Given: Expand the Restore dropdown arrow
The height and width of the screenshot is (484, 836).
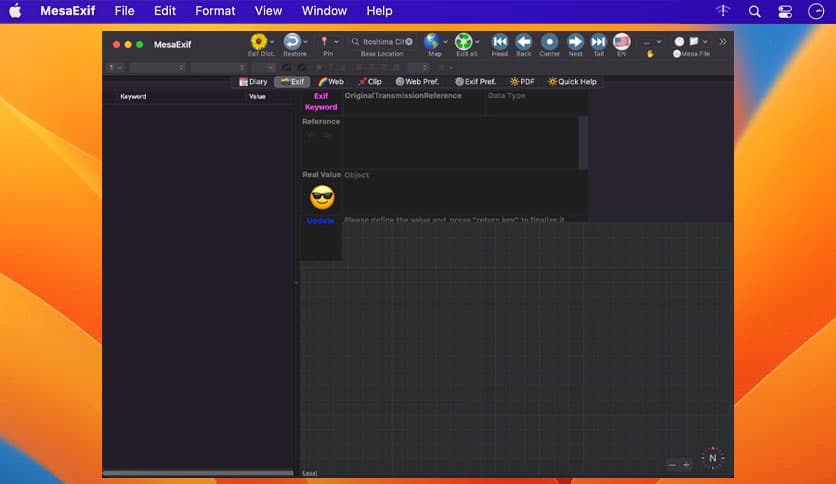Looking at the screenshot, I should pyautogui.click(x=306, y=42).
